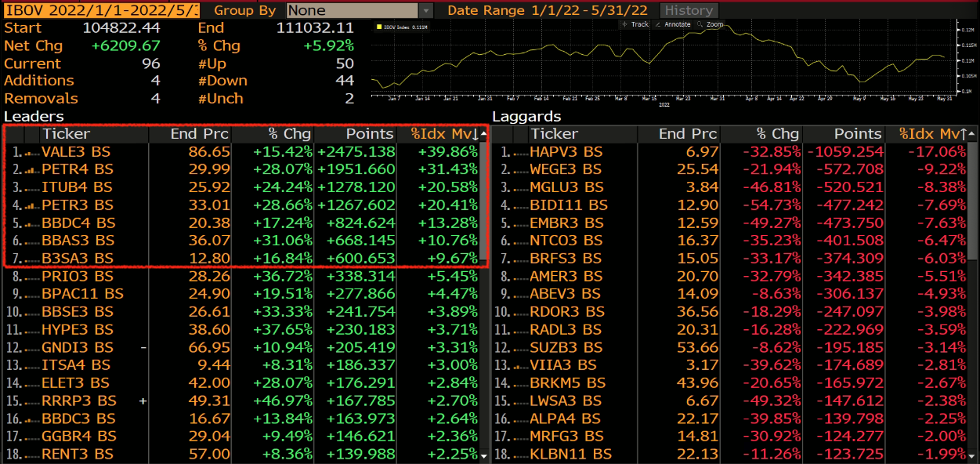980x464 pixels.
Task: Click the Laggards list scroll down arrow
Action: 973,455
